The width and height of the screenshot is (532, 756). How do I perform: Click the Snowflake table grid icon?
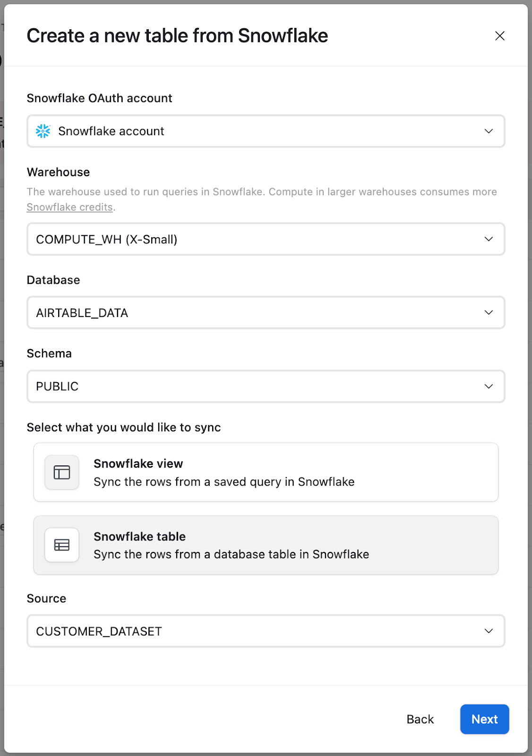[62, 545]
